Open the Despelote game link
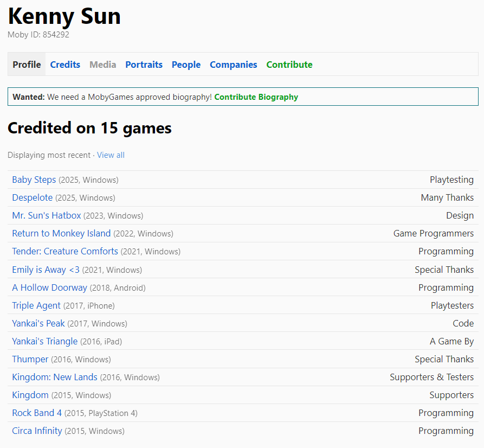This screenshot has width=484, height=448. [x=32, y=197]
